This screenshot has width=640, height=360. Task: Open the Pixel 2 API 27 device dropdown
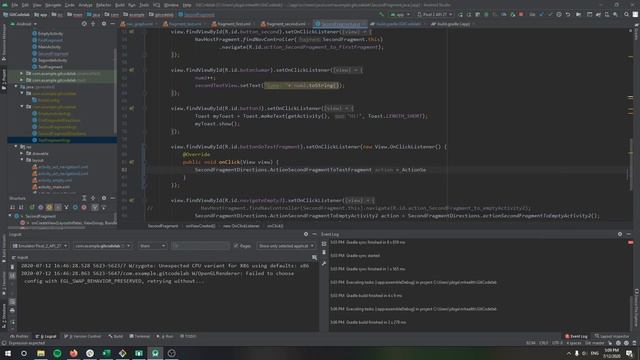(435, 15)
